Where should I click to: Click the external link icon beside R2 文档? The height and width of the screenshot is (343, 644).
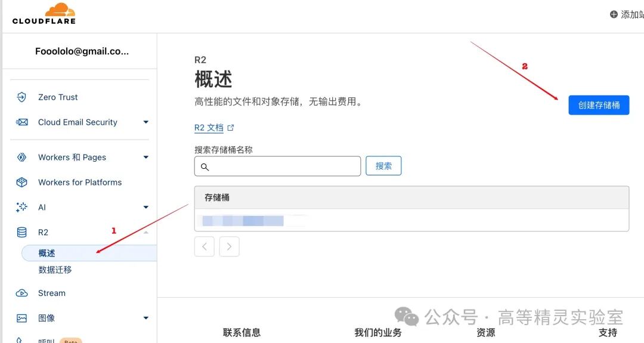tap(230, 128)
